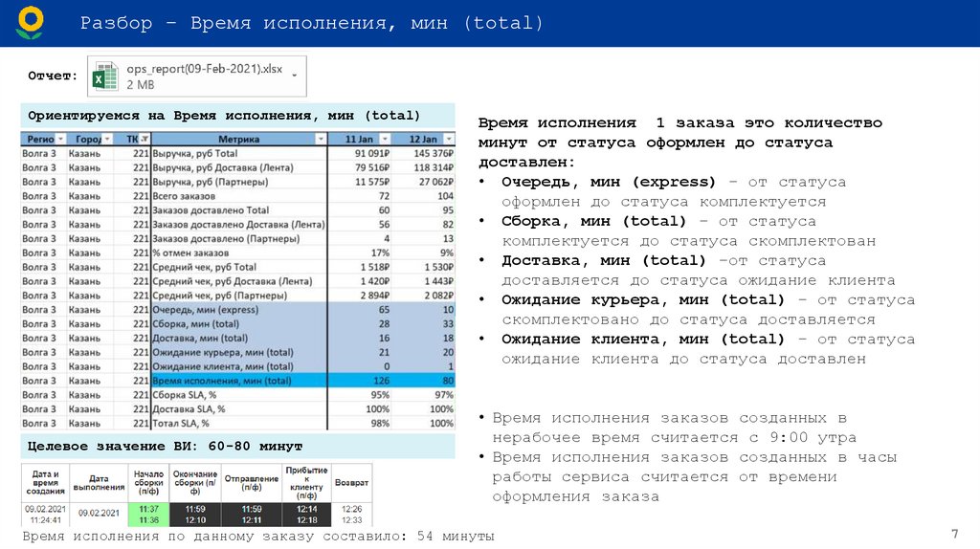Open the ops_report attachment dropdown arrow

[x=294, y=75]
